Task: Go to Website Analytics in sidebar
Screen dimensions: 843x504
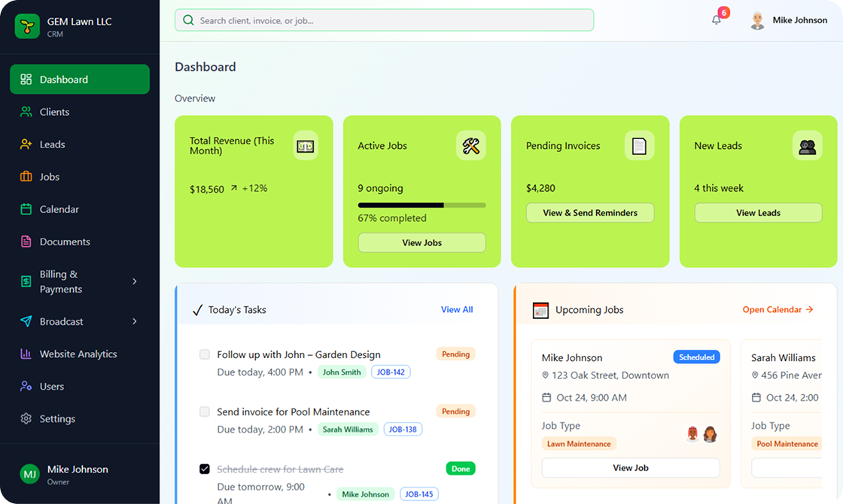Action: (78, 354)
